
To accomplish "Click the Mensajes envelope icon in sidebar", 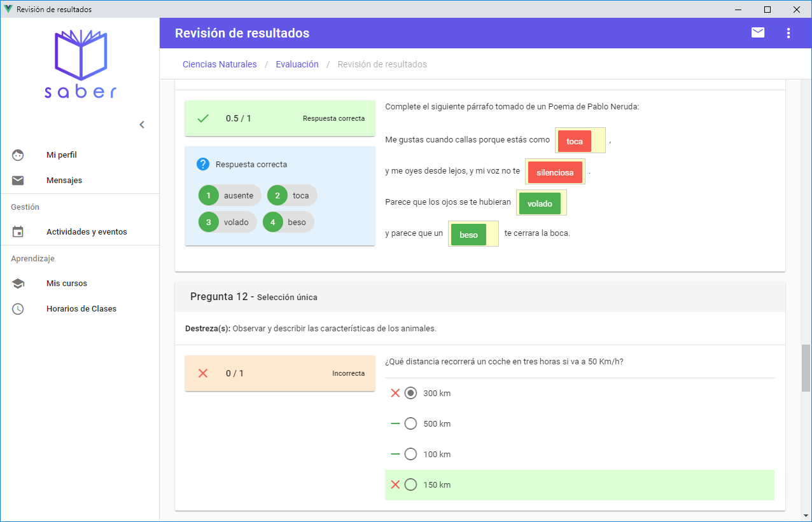I will tap(18, 181).
